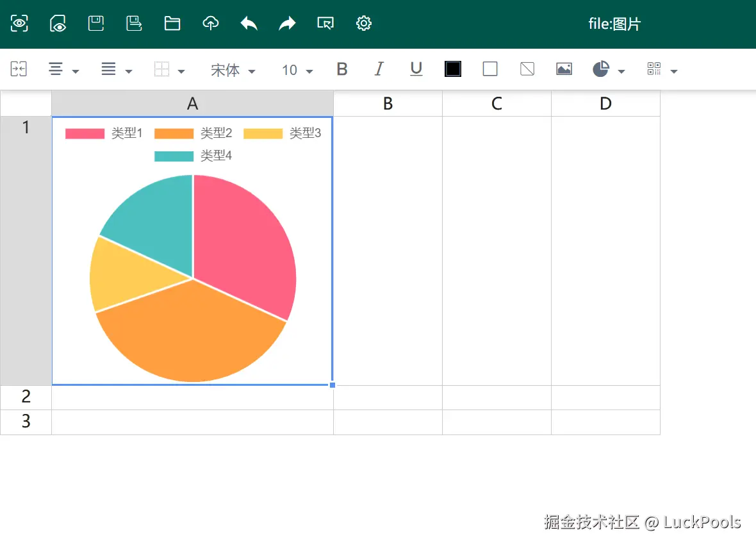Toggle 类型2 legend item
The width and height of the screenshot is (756, 546).
[193, 133]
